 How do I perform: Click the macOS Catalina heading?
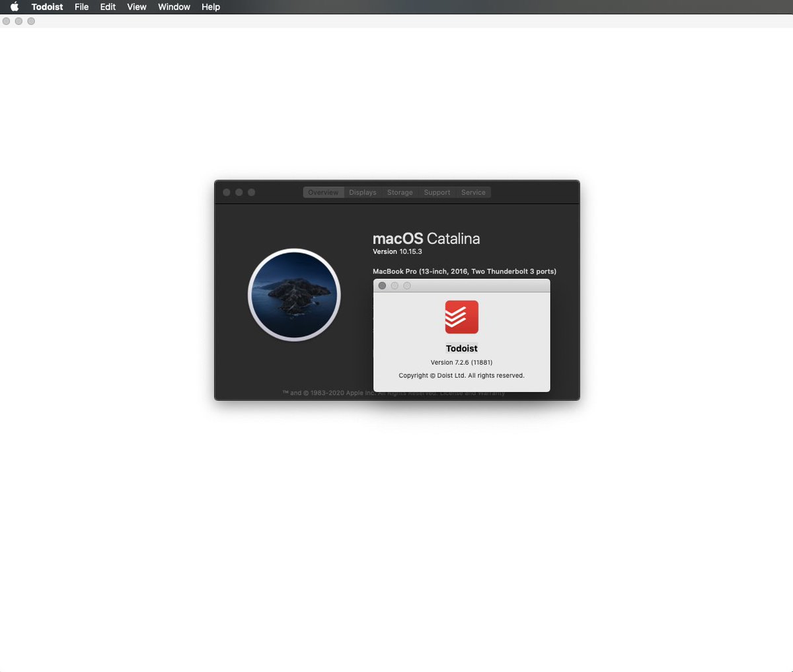tap(426, 239)
